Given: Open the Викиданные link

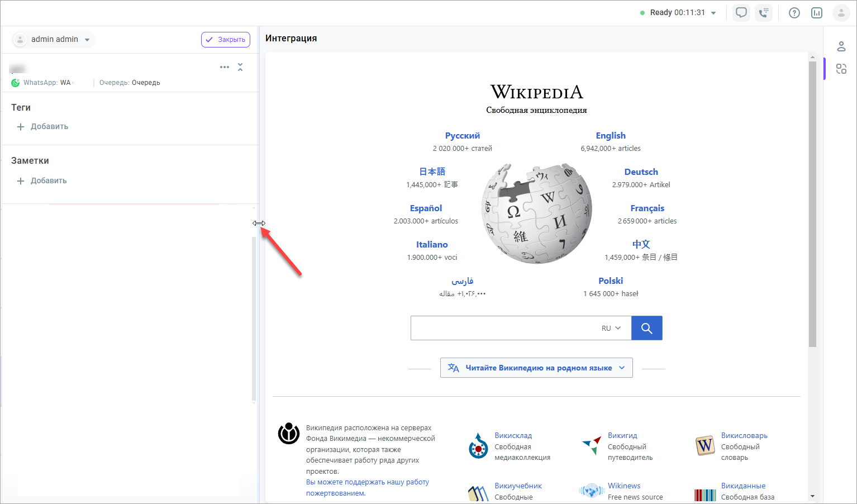Looking at the screenshot, I should pos(743,486).
